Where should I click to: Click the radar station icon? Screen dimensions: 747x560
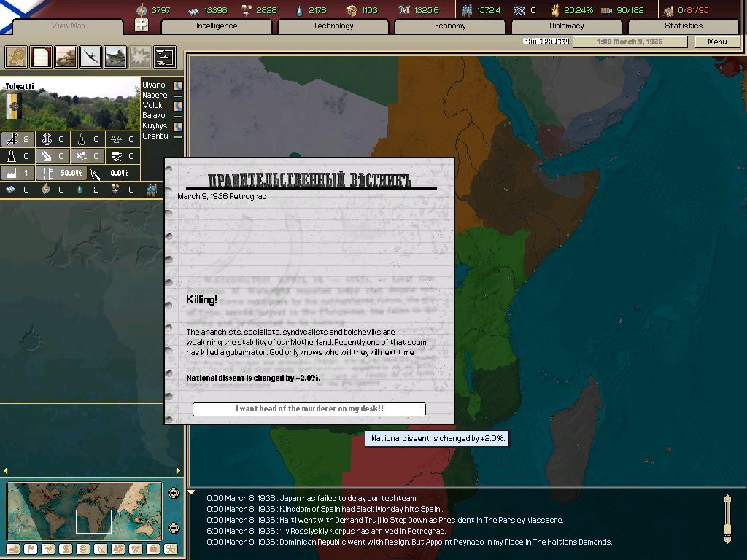pos(116,156)
